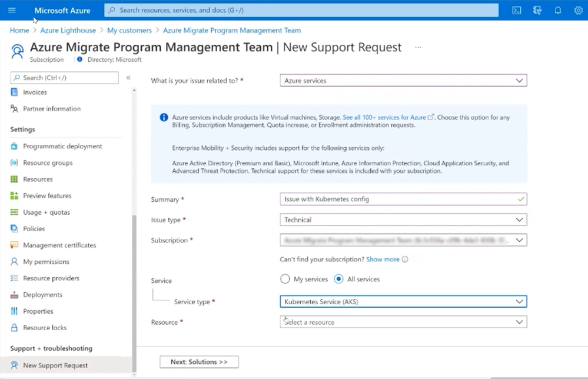Open portal settings gear
Screen dimensions: 588x379
(x=578, y=10)
